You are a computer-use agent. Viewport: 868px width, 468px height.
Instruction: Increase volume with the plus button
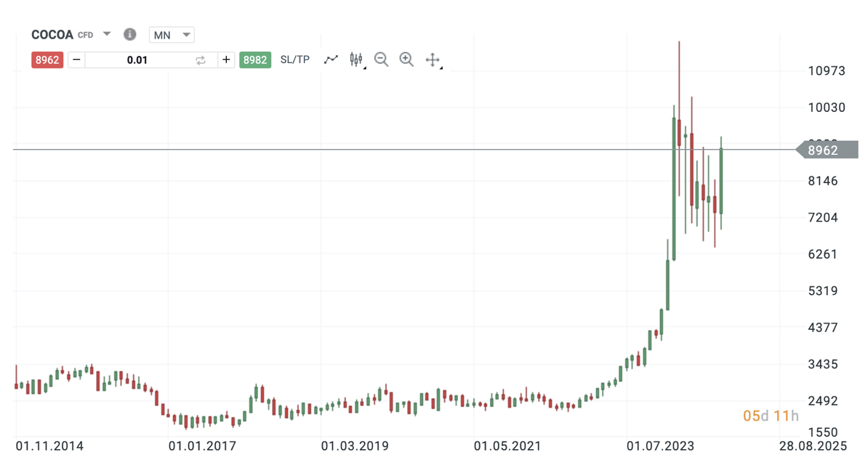coord(226,60)
